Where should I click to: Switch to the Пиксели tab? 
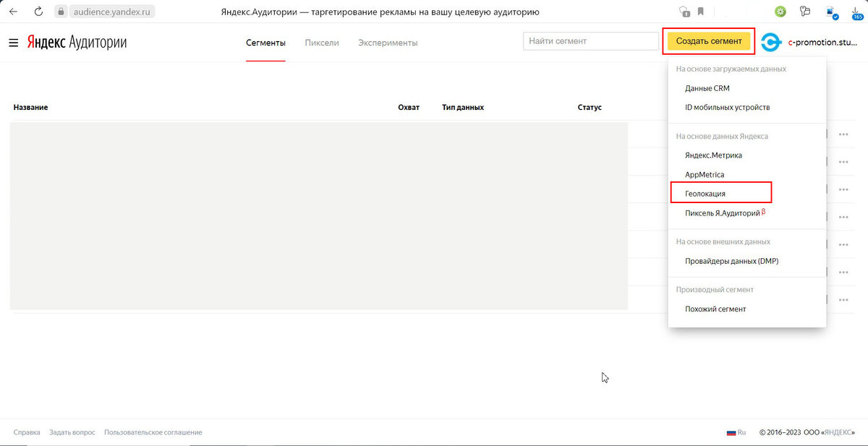coord(322,43)
